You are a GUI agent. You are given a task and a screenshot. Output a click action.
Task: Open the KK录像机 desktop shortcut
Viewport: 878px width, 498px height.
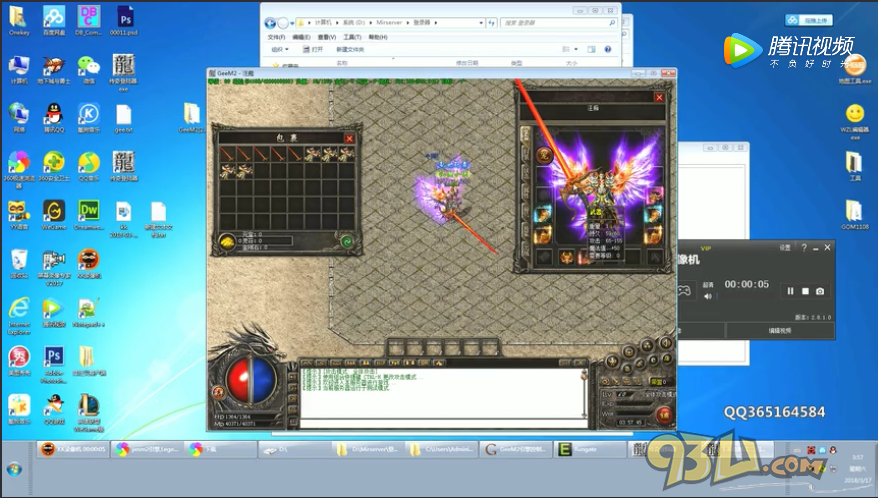click(88, 264)
